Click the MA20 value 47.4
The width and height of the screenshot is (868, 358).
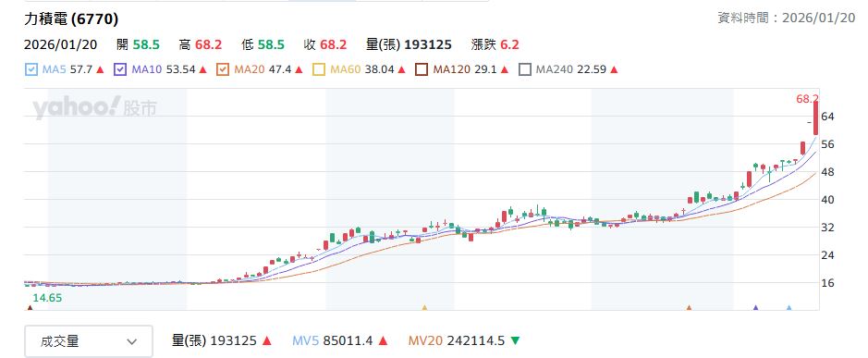tap(280, 69)
